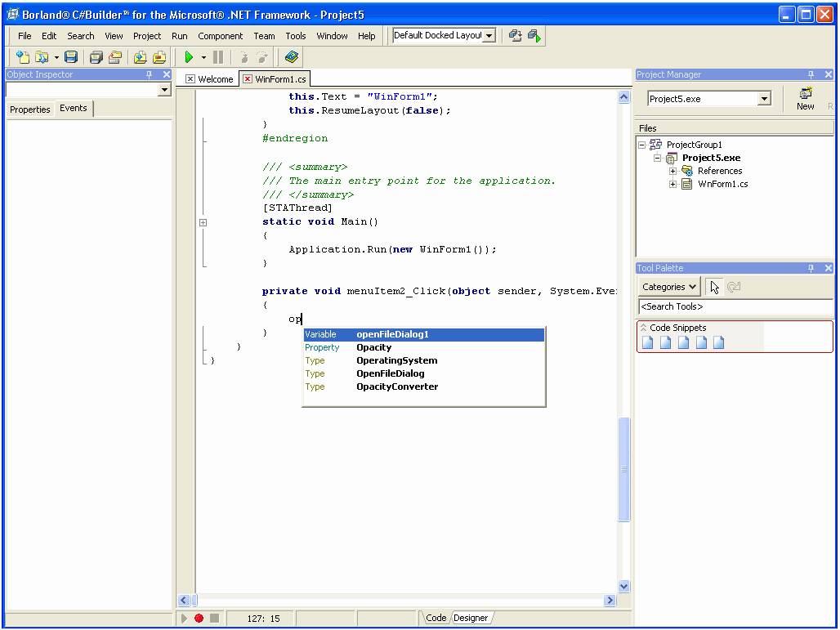This screenshot has width=840, height=630.
Task: Open the Default Docked Layout dropdown
Action: pos(489,36)
